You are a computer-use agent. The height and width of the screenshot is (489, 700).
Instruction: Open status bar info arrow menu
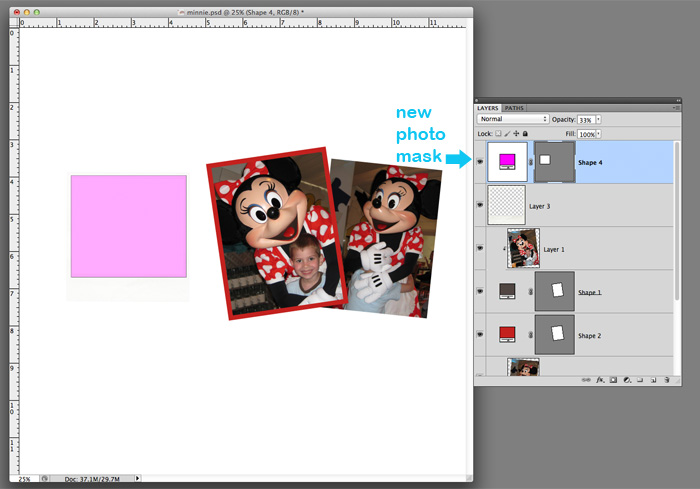138,478
